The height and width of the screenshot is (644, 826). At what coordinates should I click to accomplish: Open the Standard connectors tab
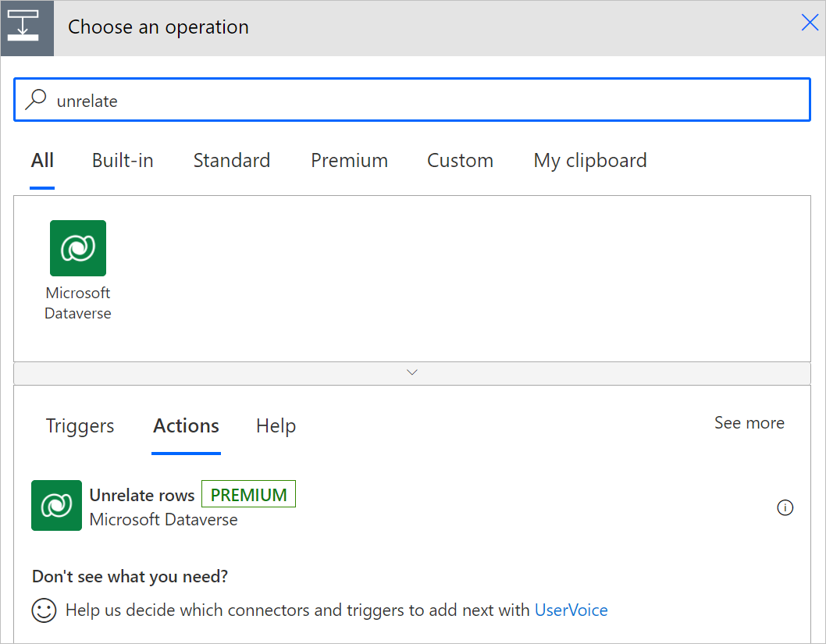coord(232,161)
